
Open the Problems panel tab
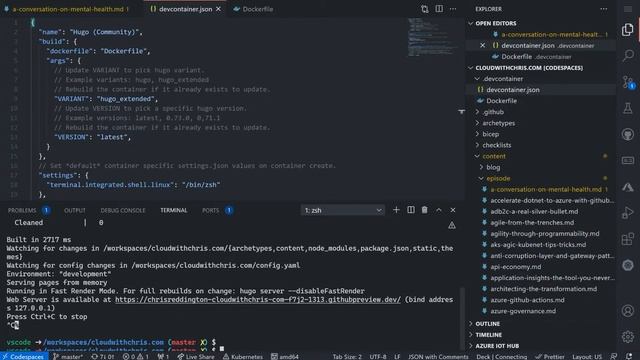pos(29,210)
